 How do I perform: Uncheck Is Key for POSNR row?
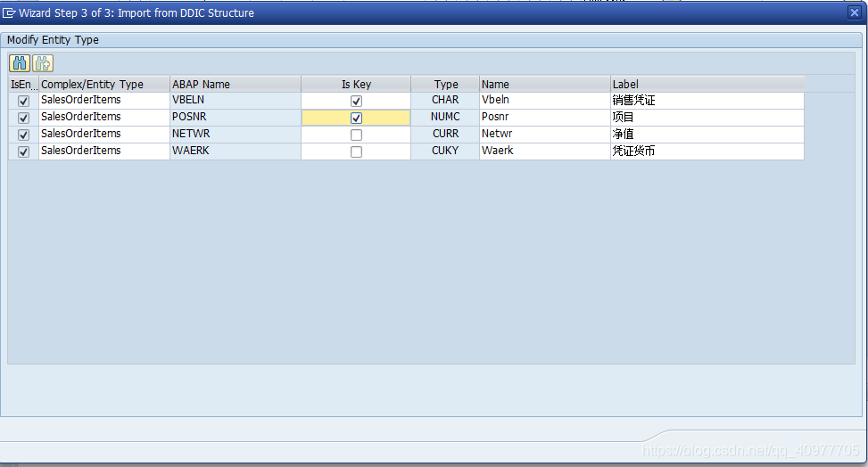[x=356, y=118]
